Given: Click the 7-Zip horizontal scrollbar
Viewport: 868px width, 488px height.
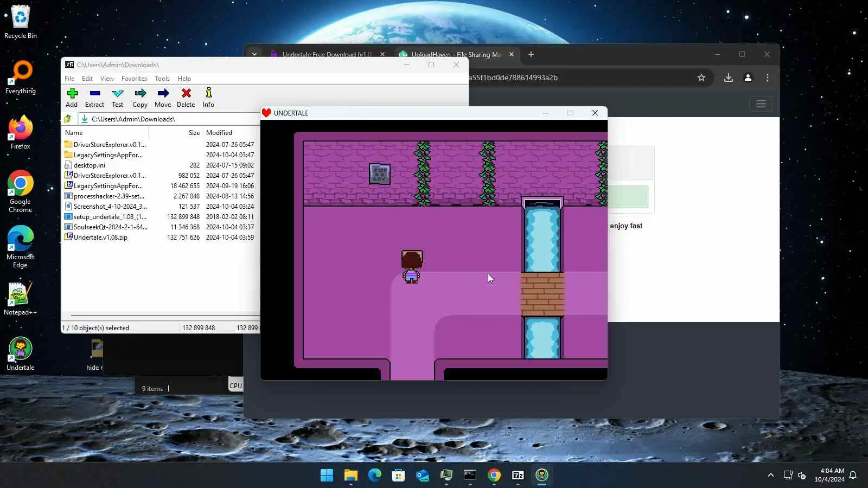Looking at the screenshot, I should click(165, 315).
